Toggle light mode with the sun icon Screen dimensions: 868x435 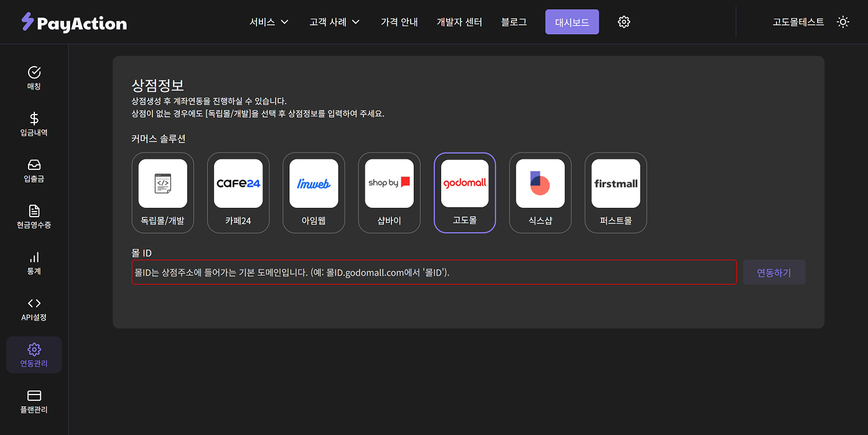click(x=842, y=22)
